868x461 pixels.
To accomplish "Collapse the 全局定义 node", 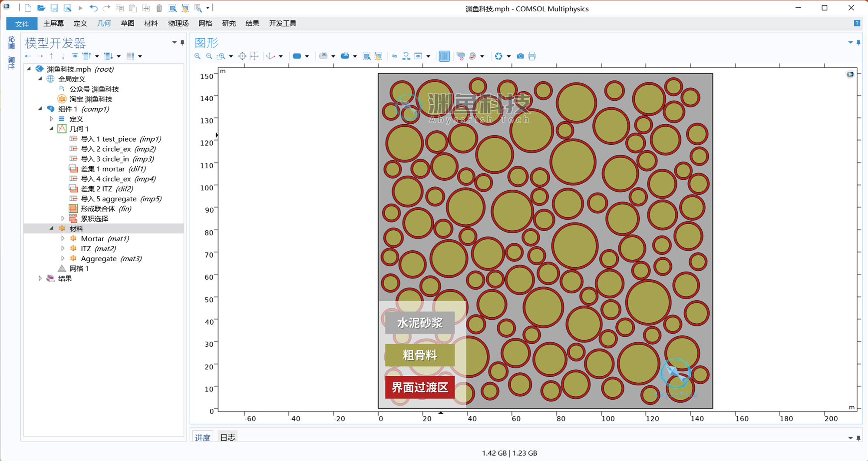I will 40,79.
